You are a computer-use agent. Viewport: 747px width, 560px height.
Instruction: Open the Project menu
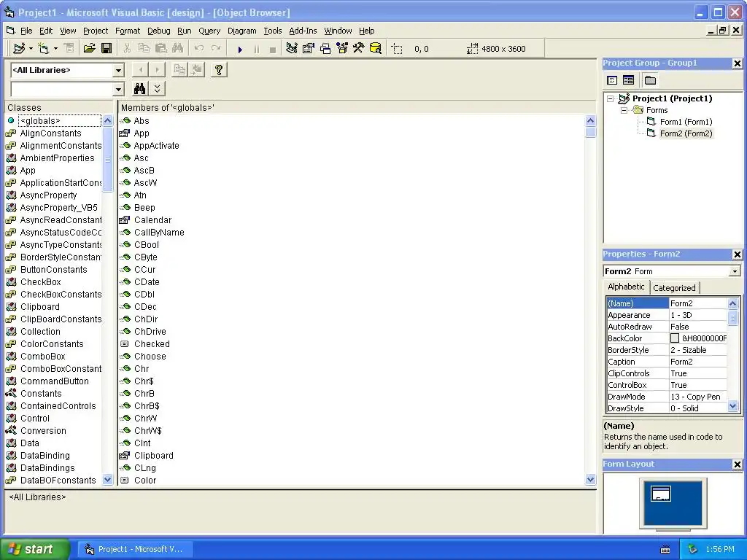(x=96, y=31)
